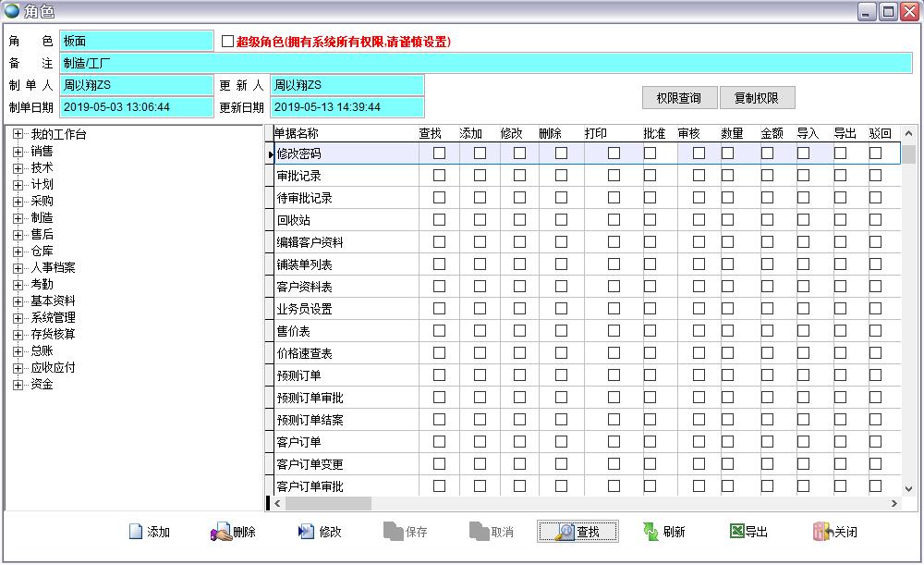Viewport: 924px width, 565px height.
Task: Select the 人事档案 tree item
Action: (53, 267)
